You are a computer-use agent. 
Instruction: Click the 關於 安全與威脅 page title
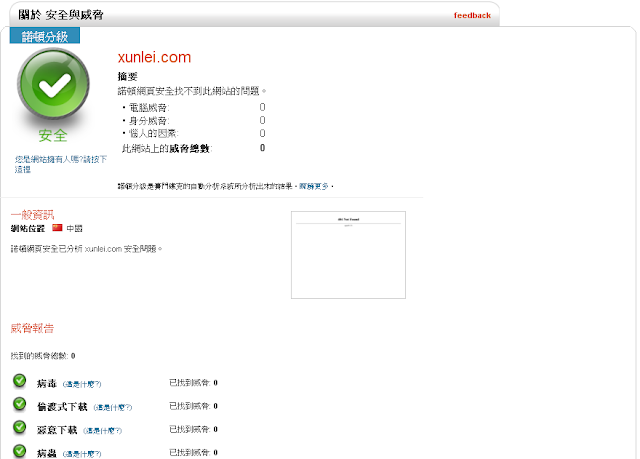(x=60, y=15)
